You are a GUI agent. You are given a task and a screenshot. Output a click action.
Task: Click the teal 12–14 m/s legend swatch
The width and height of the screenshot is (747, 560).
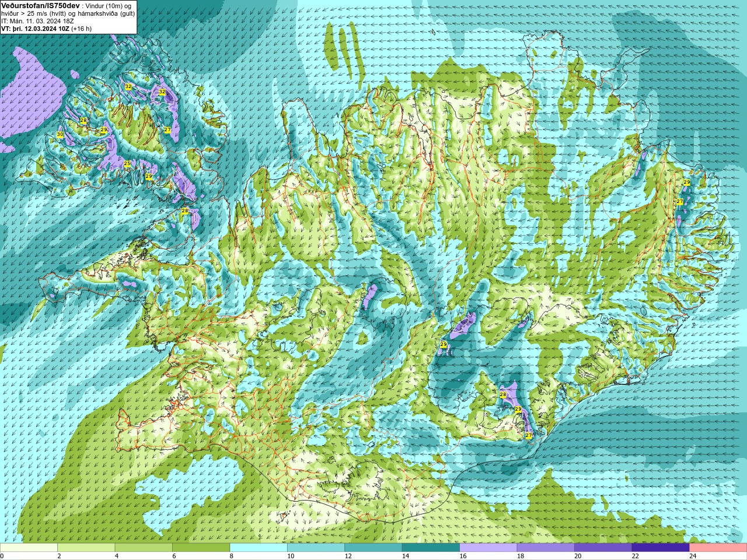point(373,548)
